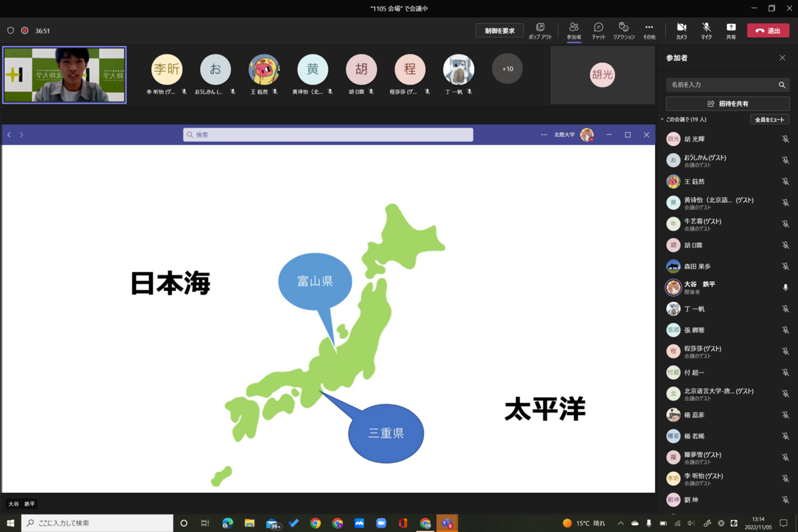Leave the meeting with 退出 button
The width and height of the screenshot is (798, 532).
tap(768, 31)
